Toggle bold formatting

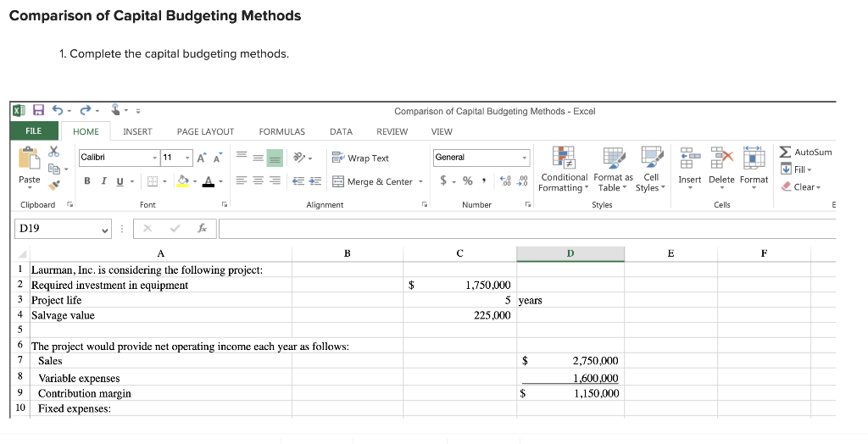tap(87, 181)
